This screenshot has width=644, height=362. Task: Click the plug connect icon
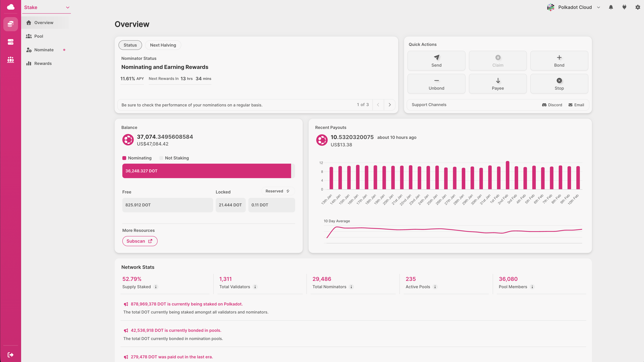(x=624, y=7)
